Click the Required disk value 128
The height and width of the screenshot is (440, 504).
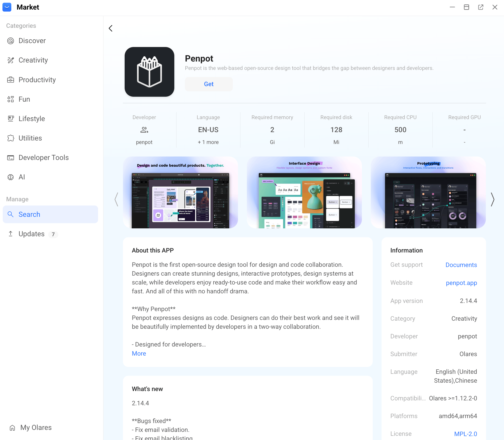336,130
